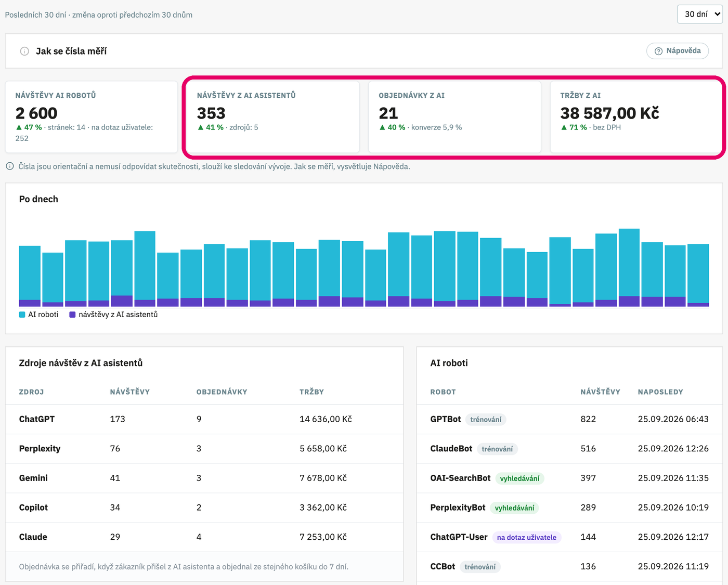Click the info icon beside "Jak se čísla měří"

tap(24, 51)
